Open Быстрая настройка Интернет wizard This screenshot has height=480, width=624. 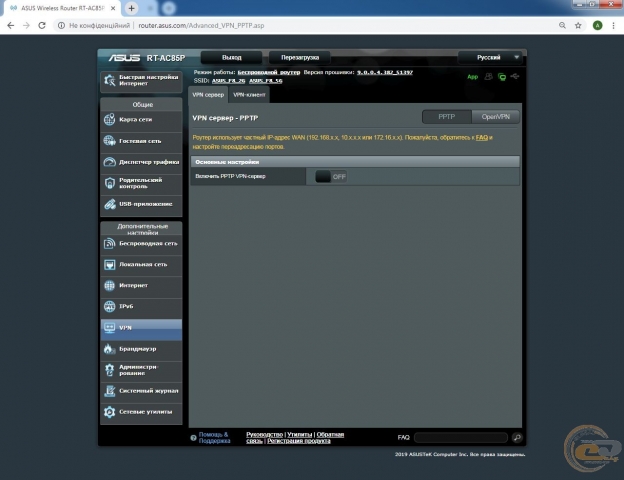(x=140, y=81)
